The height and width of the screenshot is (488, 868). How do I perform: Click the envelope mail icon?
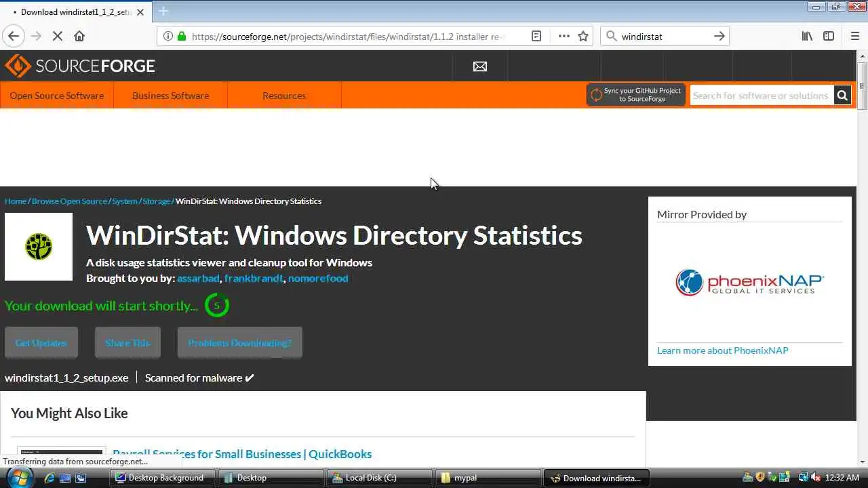point(480,66)
